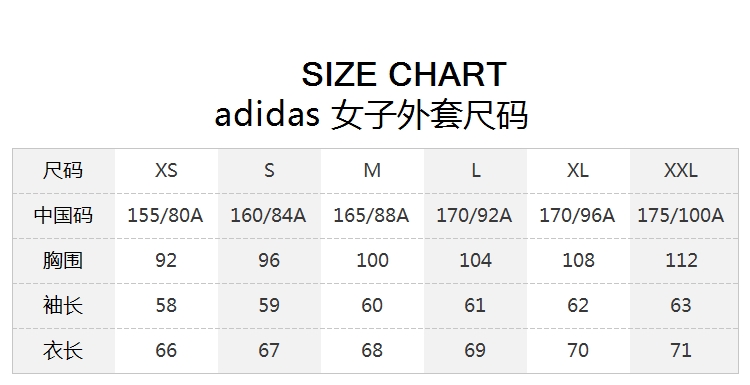Click the 尺码 row label
750x385 pixels.
63,171
